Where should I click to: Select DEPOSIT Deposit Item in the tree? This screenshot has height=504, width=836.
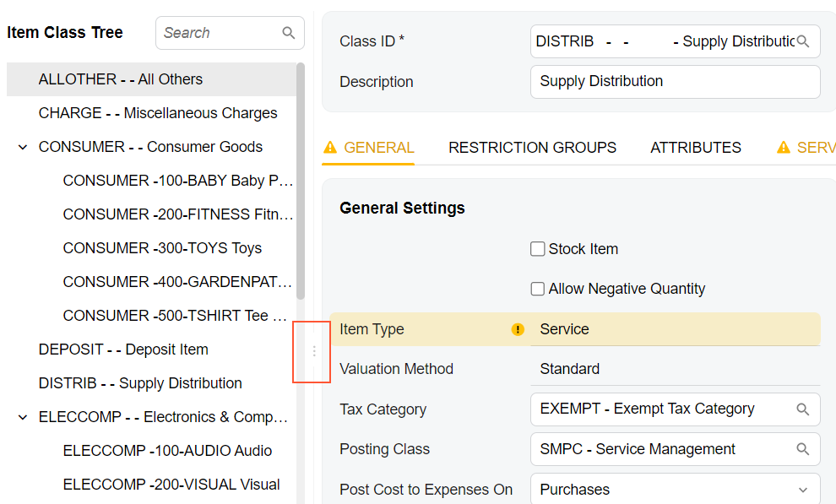click(x=123, y=350)
